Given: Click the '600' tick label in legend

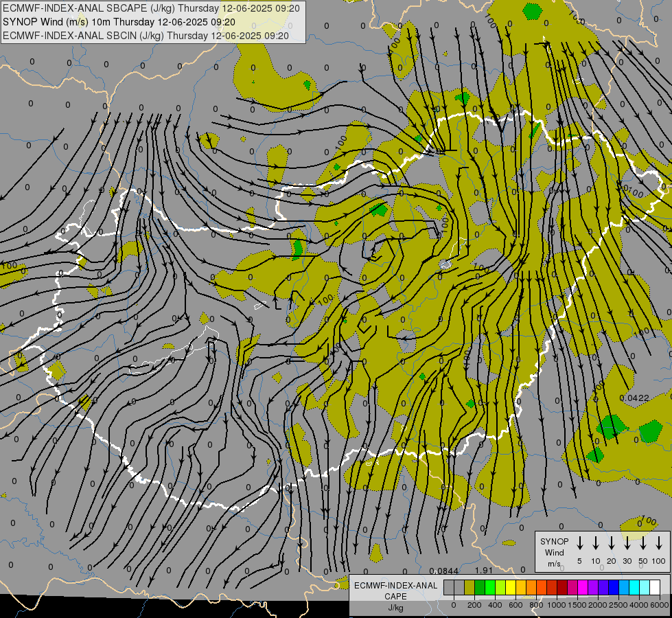Looking at the screenshot, I should click(x=515, y=605).
